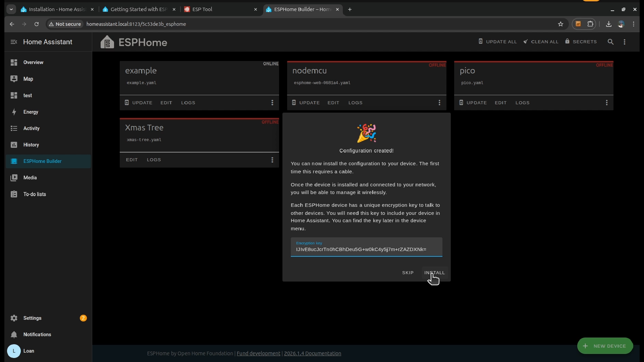Viewport: 644px width, 362px height.
Task: Open Energy in sidebar
Action: [x=48, y=112]
